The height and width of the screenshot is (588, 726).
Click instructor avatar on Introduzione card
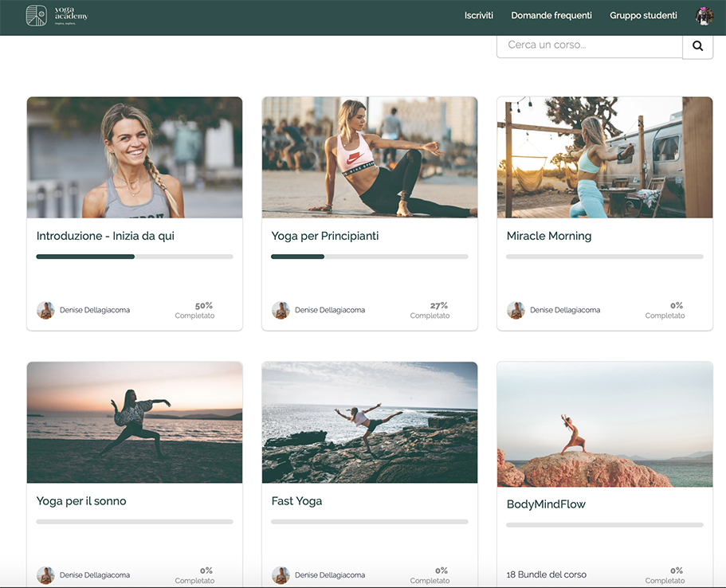(x=45, y=310)
